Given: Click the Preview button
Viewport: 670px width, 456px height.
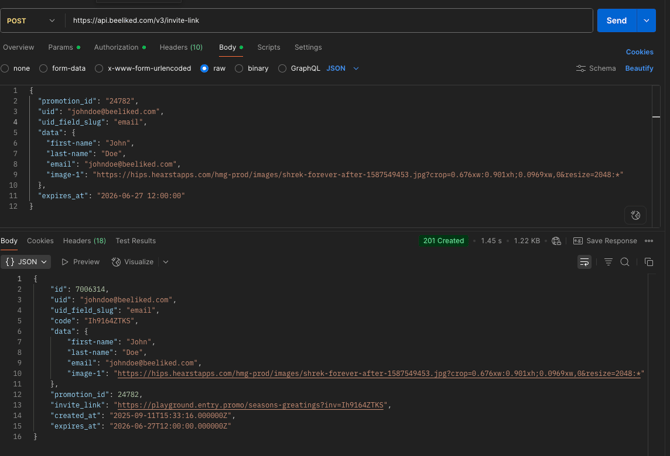Looking at the screenshot, I should click(80, 262).
